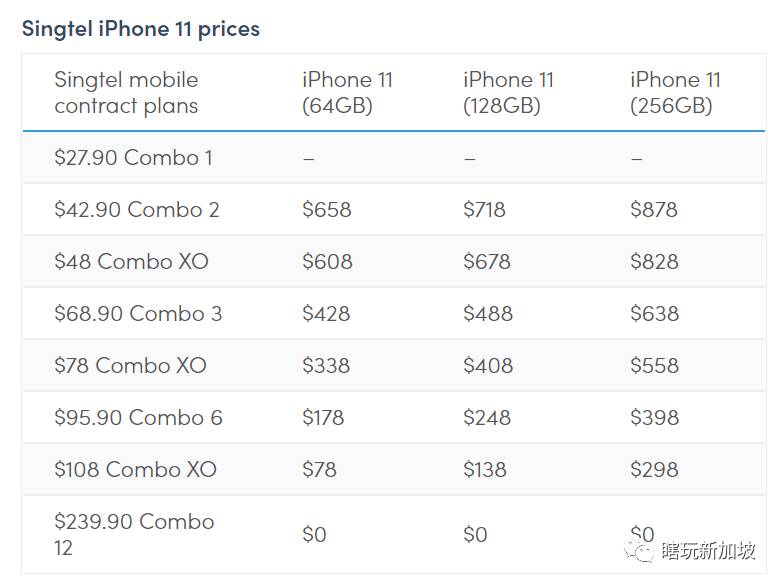This screenshot has width=781, height=585.
Task: Click the "$239.90 Combo 12" plan row label
Action: (134, 534)
